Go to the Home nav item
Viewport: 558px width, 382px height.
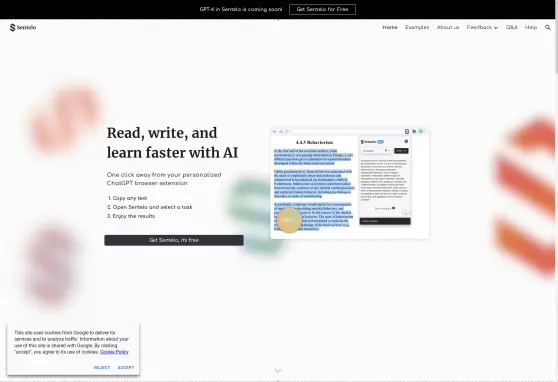point(390,27)
